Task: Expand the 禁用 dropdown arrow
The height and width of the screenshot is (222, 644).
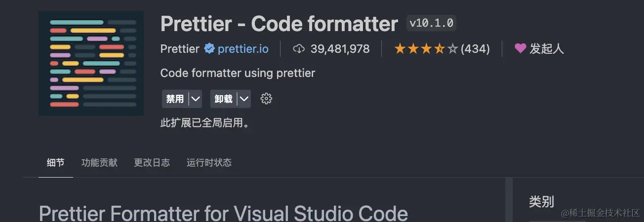Action: tap(195, 99)
